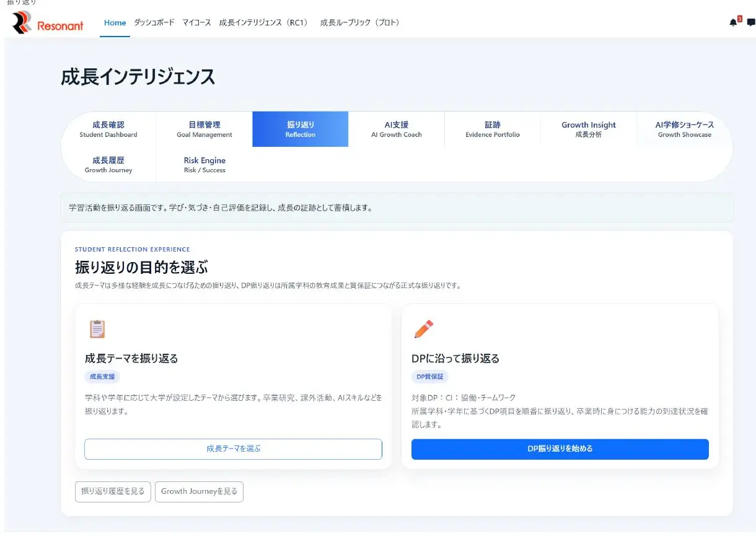Open マイコース in the top navigation
The width and height of the screenshot is (756, 539).
pyautogui.click(x=196, y=23)
